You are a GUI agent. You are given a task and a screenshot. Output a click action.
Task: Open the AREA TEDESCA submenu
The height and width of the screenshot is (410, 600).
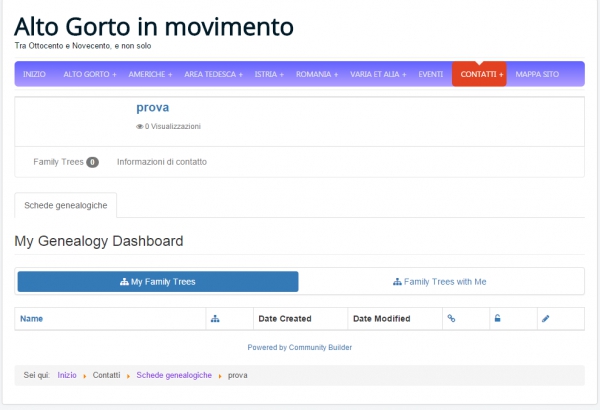click(x=214, y=75)
